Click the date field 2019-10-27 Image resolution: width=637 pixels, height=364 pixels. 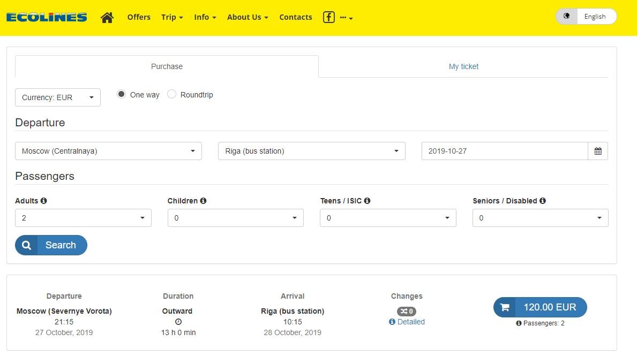click(505, 151)
